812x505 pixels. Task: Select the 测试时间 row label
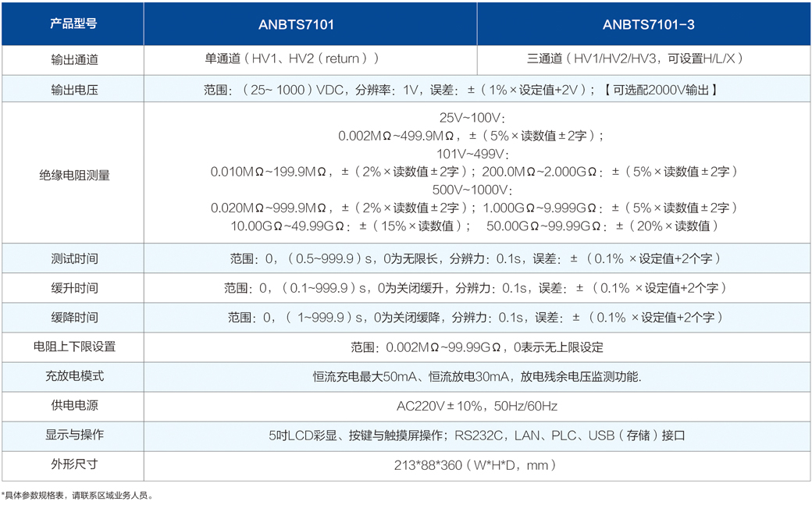(74, 258)
